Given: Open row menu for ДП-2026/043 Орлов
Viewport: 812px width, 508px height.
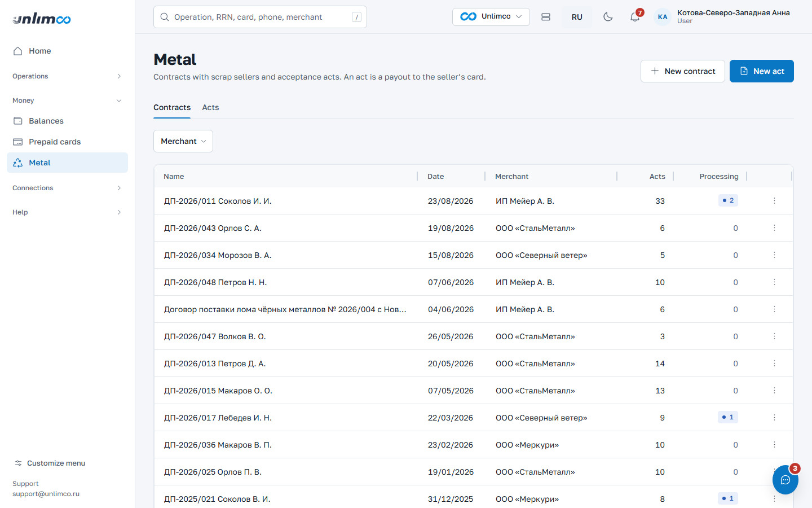Looking at the screenshot, I should (774, 228).
